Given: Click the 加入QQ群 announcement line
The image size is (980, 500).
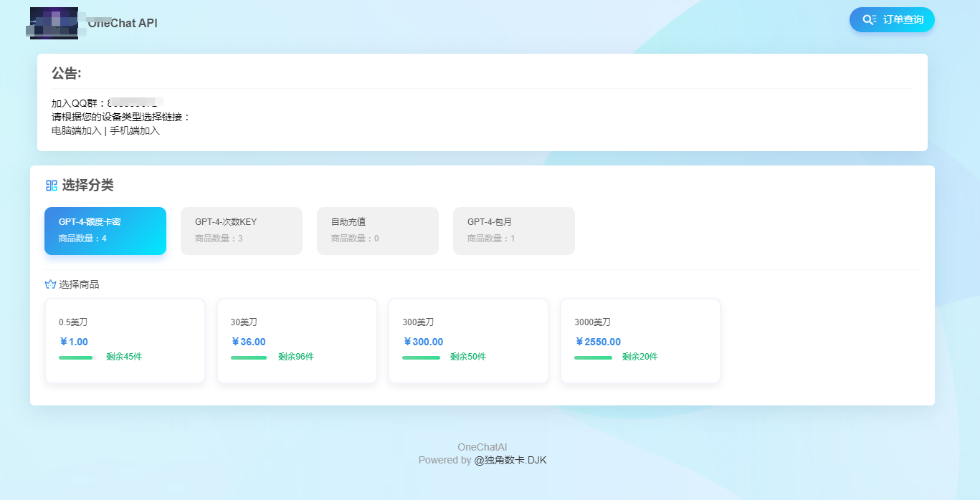Looking at the screenshot, I should [108, 103].
